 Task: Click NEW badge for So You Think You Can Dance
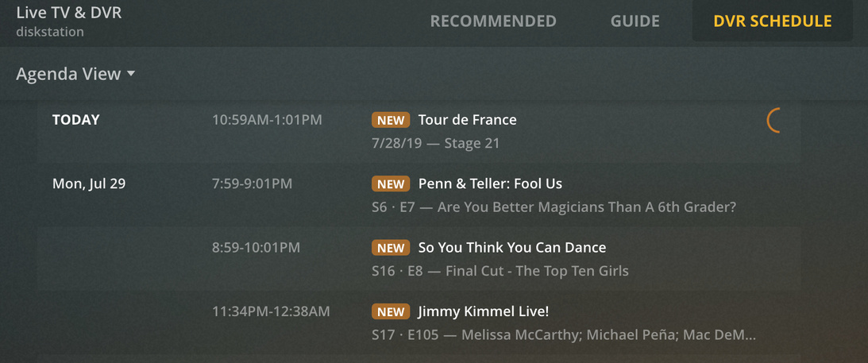point(390,247)
